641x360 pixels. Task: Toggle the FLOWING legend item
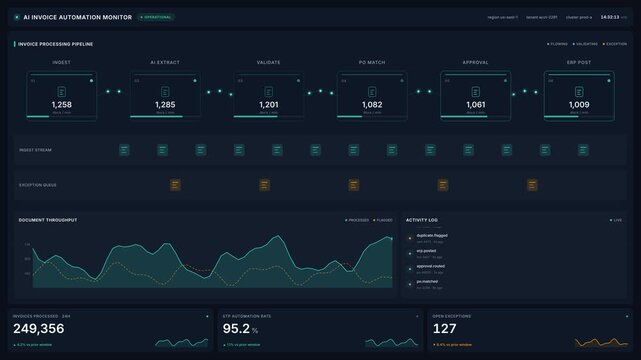[557, 44]
